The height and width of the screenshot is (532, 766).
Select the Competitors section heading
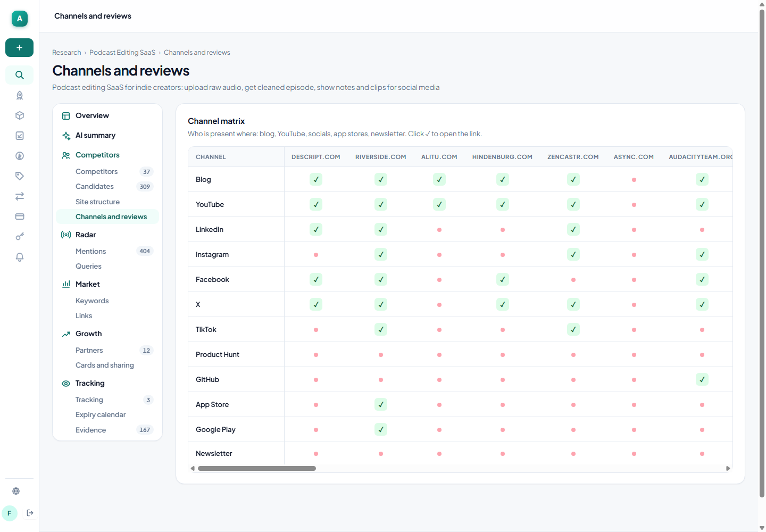[x=107, y=155]
